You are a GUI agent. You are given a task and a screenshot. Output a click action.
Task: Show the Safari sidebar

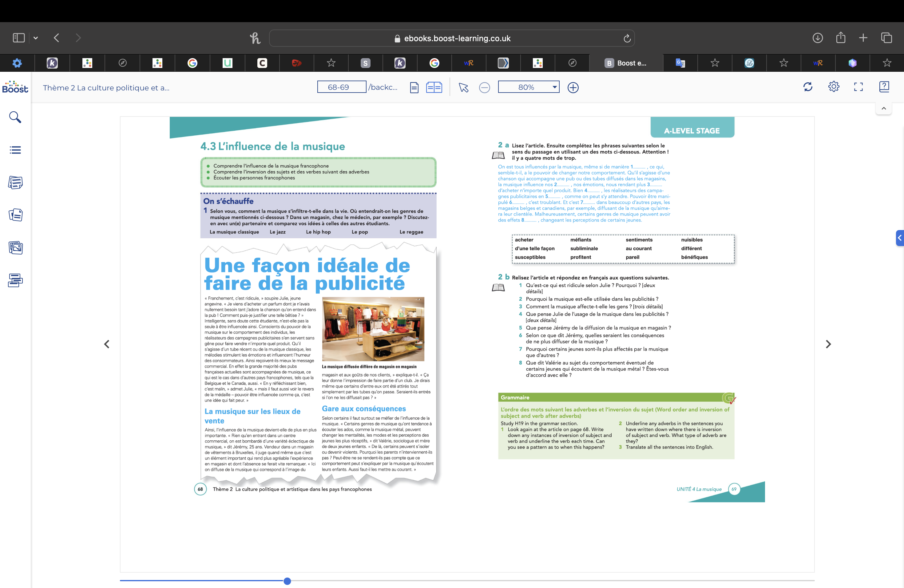coord(19,38)
